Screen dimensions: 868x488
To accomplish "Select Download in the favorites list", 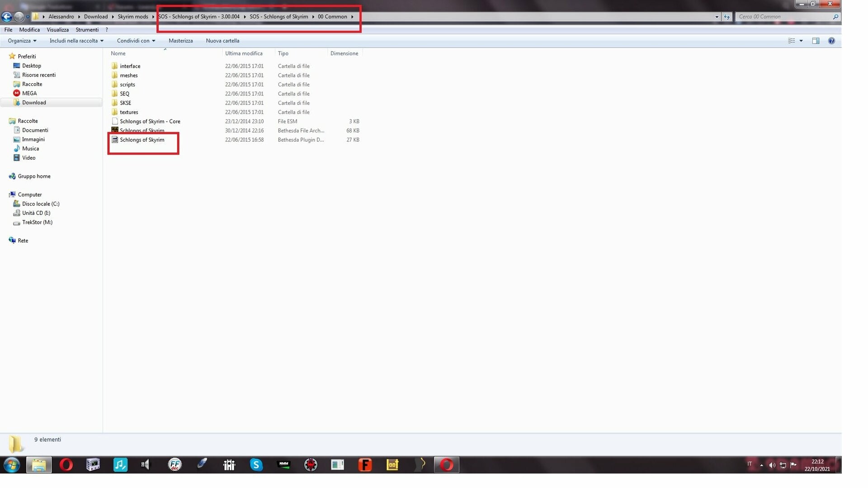I will coord(34,103).
